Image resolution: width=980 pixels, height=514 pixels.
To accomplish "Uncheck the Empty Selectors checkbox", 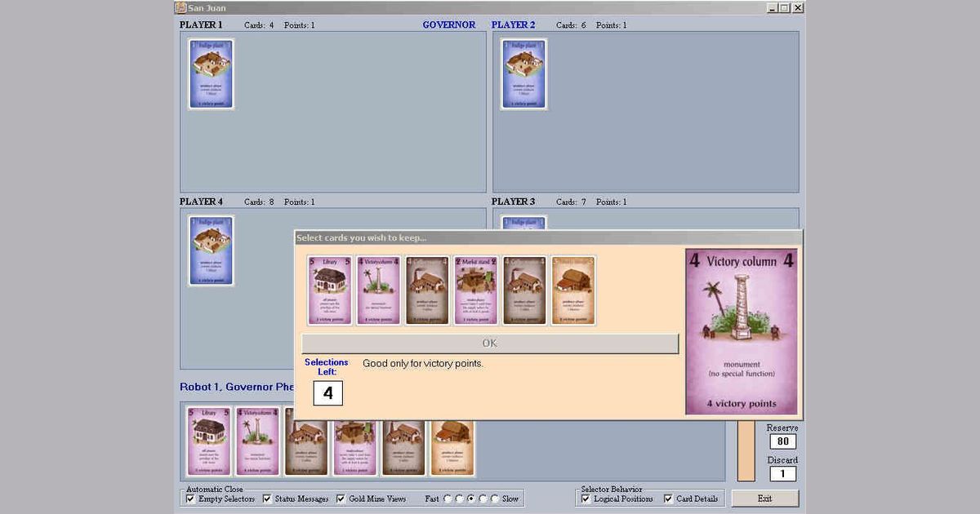I will point(190,498).
